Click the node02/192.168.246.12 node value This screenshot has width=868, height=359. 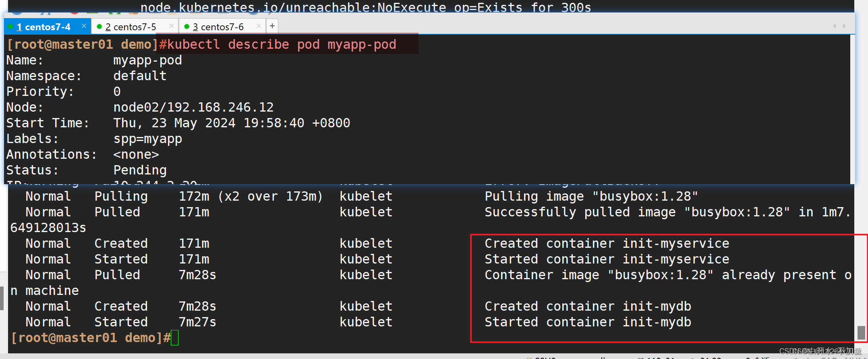[193, 107]
